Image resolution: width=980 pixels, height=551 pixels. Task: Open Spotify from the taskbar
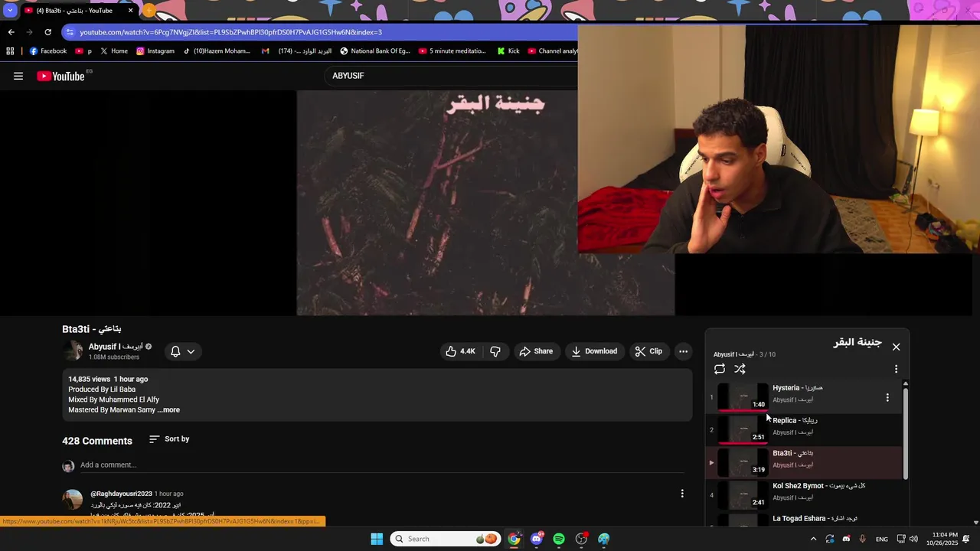[559, 539]
